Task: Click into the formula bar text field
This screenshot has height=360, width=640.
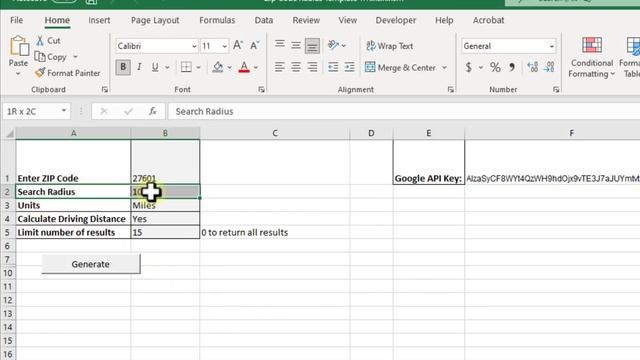Action: point(404,111)
